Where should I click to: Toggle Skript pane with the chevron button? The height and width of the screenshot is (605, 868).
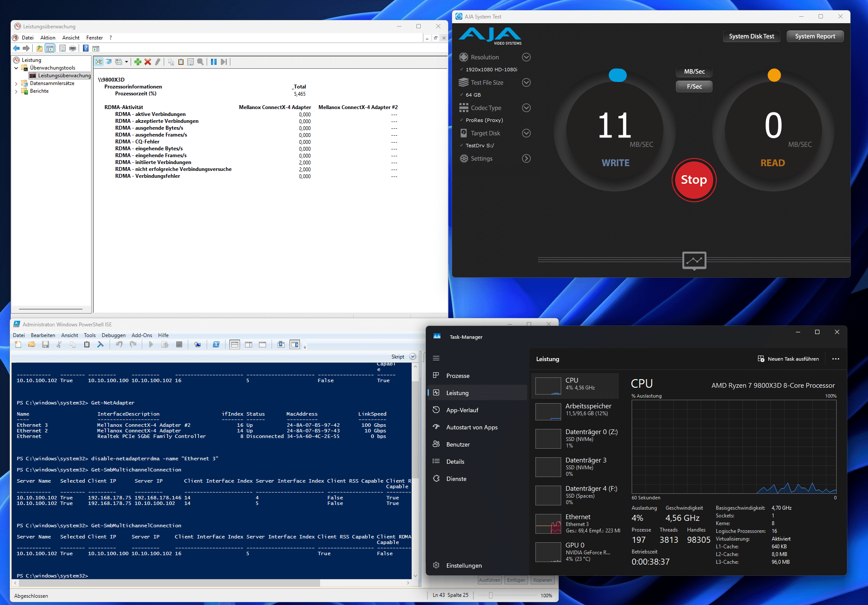(413, 357)
